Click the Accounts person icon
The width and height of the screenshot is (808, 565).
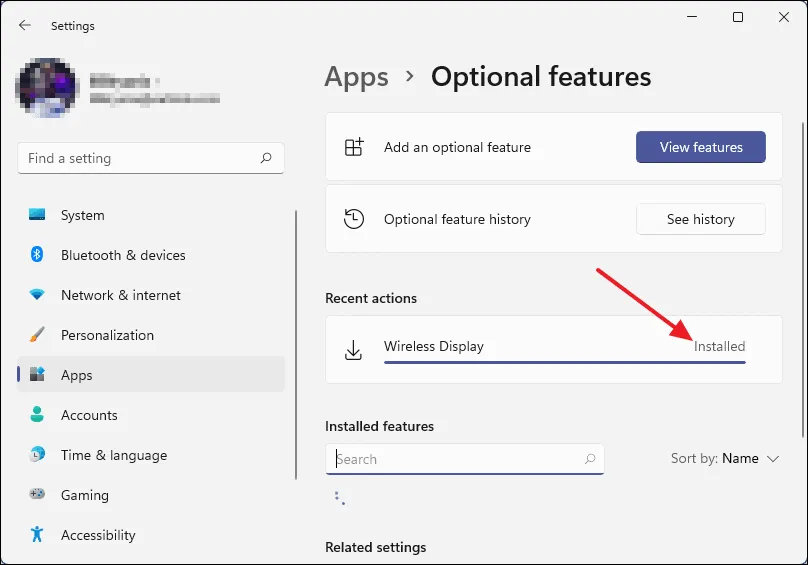37,415
